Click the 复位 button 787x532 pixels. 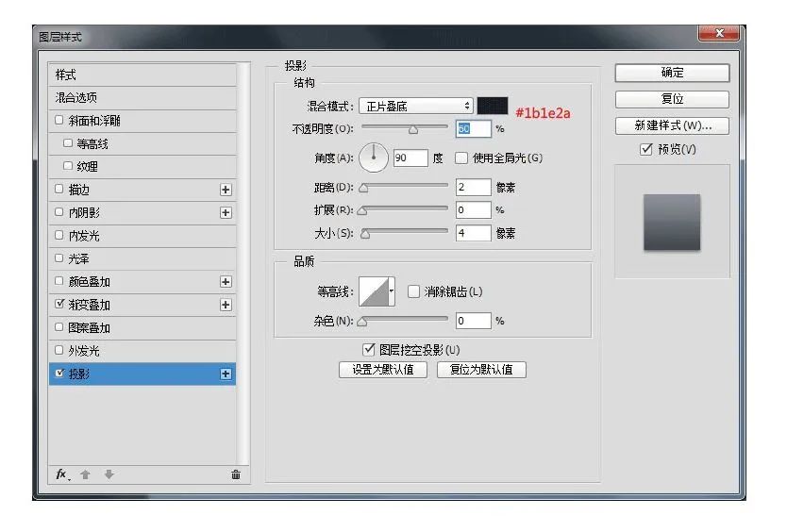pyautogui.click(x=672, y=99)
